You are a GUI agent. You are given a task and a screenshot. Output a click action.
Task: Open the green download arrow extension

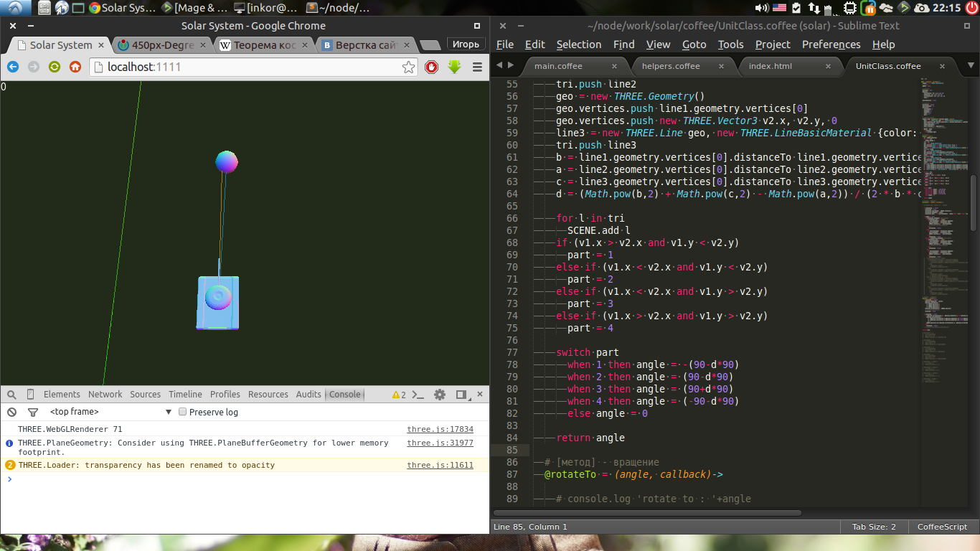pos(454,67)
